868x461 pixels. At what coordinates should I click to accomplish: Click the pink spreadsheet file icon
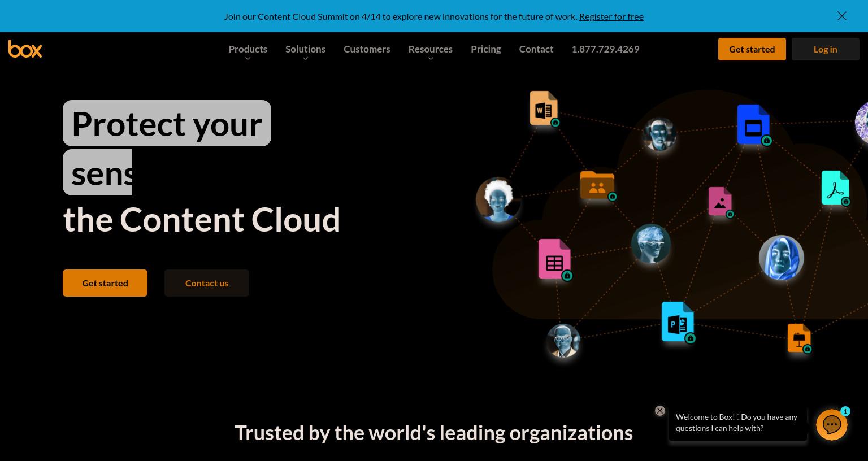554,259
